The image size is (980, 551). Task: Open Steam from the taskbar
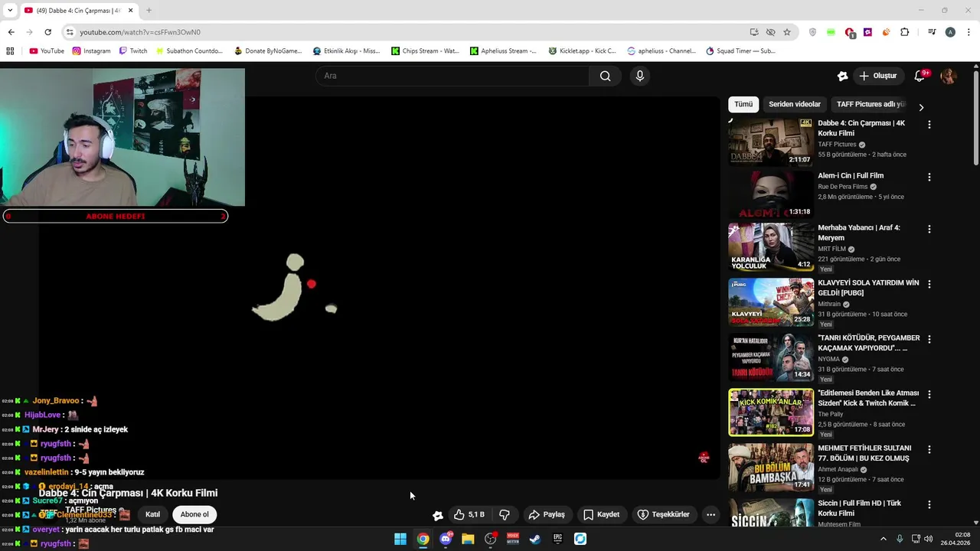click(x=535, y=539)
